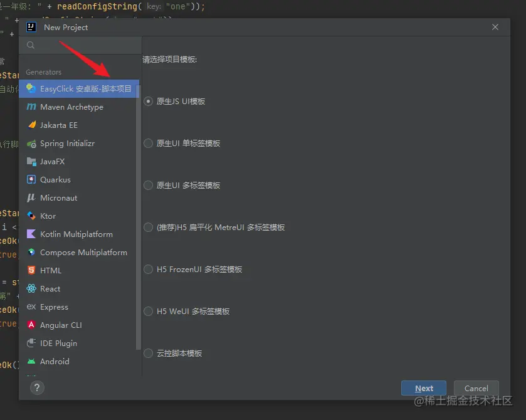The height and width of the screenshot is (420, 526).
Task: Select 原生UI 多标签模板 radio option
Action: point(149,185)
